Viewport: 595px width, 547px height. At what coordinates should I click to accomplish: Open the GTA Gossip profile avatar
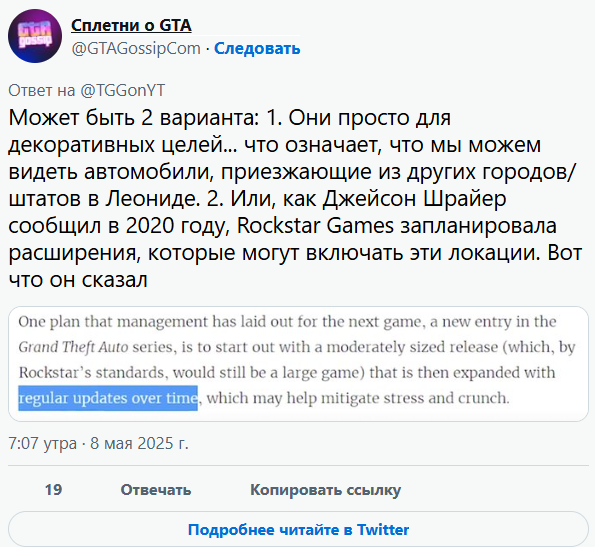[35, 36]
